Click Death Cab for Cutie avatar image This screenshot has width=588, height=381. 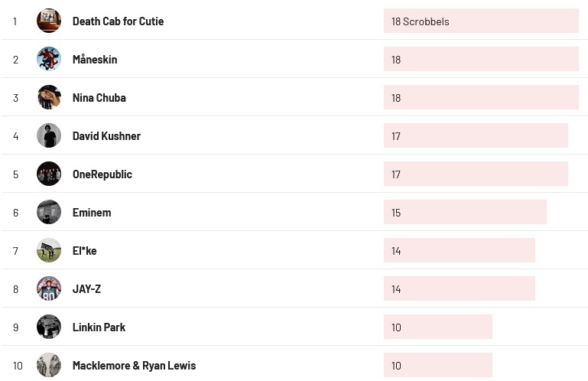49,21
